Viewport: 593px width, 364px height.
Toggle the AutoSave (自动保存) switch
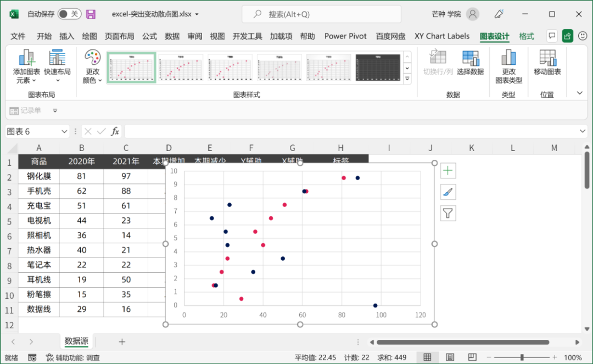[69, 14]
